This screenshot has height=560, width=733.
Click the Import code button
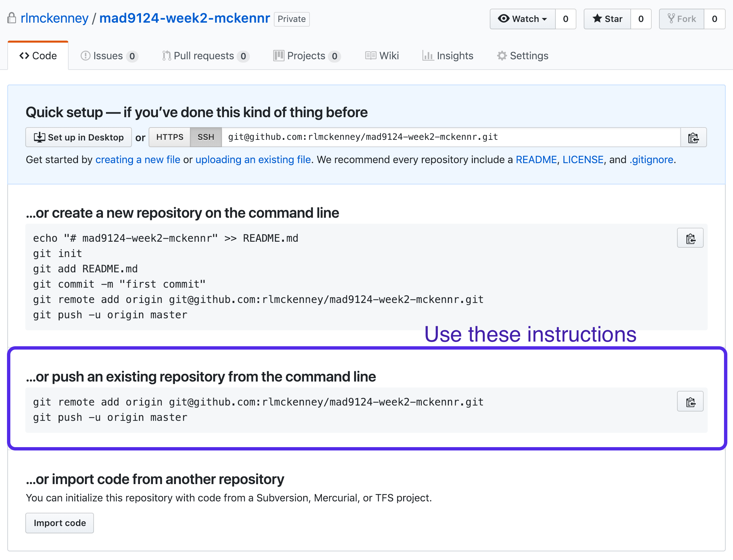60,523
